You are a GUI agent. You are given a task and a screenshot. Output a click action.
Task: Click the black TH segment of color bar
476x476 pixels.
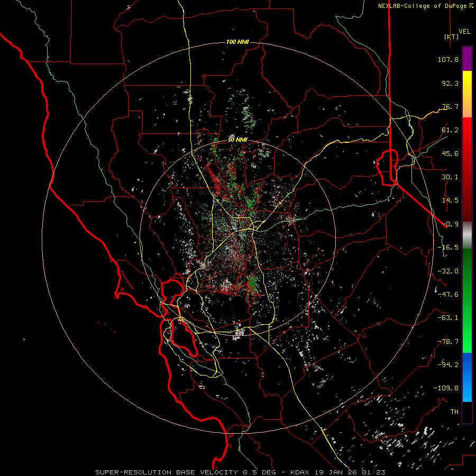[467, 413]
